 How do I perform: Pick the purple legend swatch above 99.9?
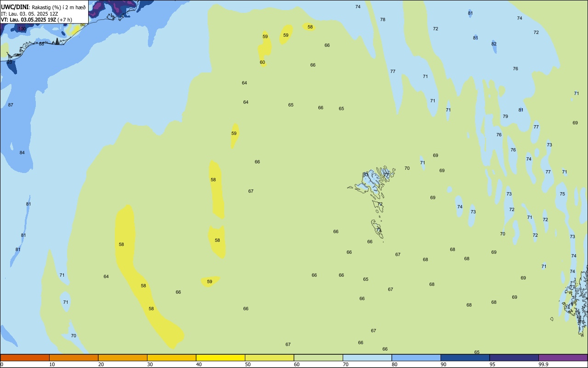563,357
